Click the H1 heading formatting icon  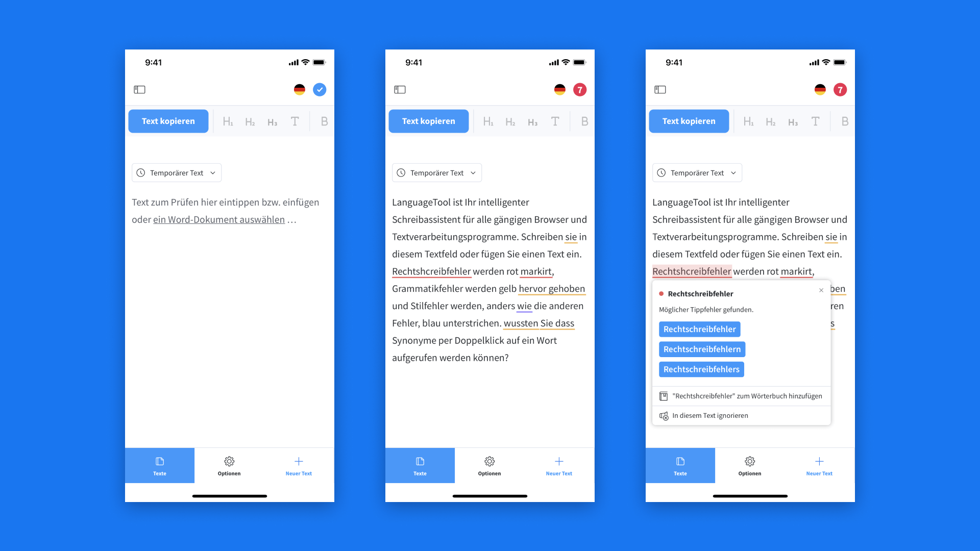point(228,121)
